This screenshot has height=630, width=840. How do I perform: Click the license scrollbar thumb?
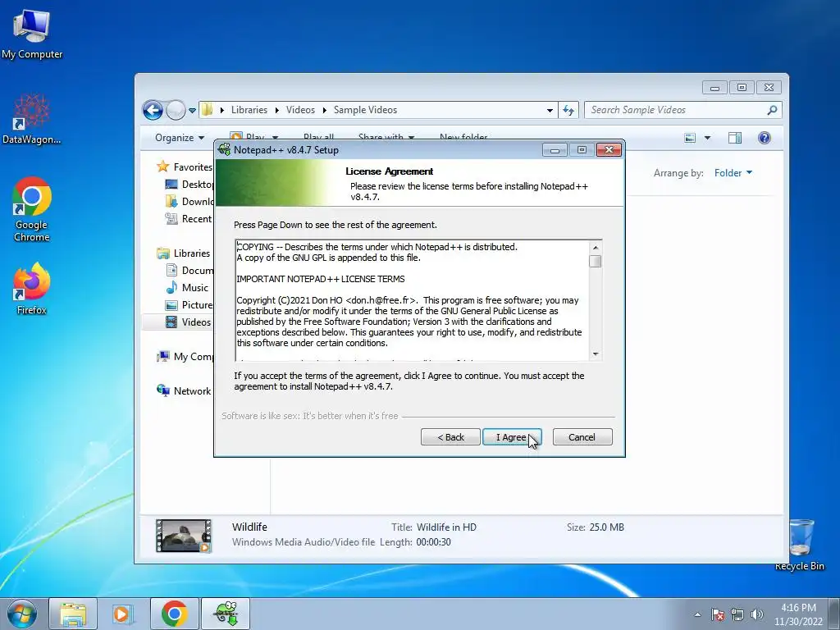(x=596, y=262)
